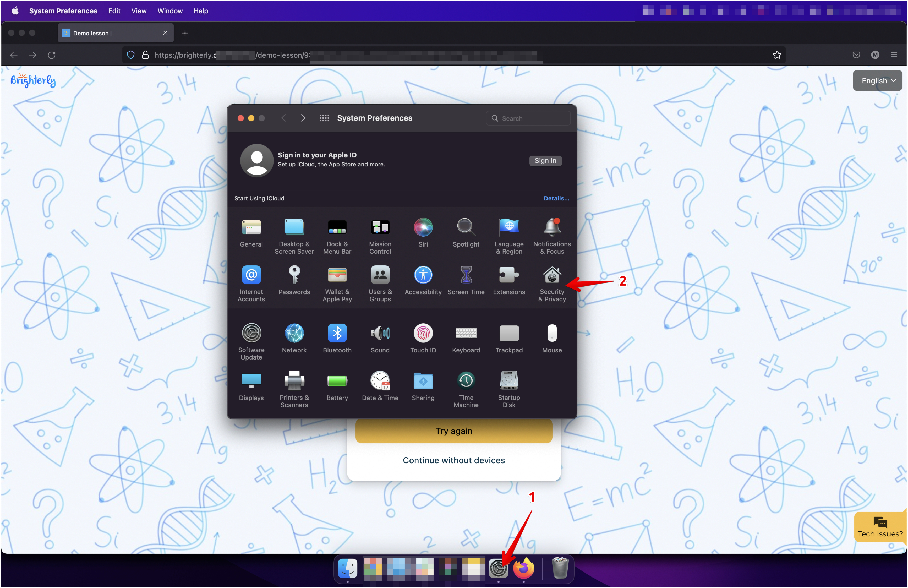Open Trash from the Dock

click(560, 568)
